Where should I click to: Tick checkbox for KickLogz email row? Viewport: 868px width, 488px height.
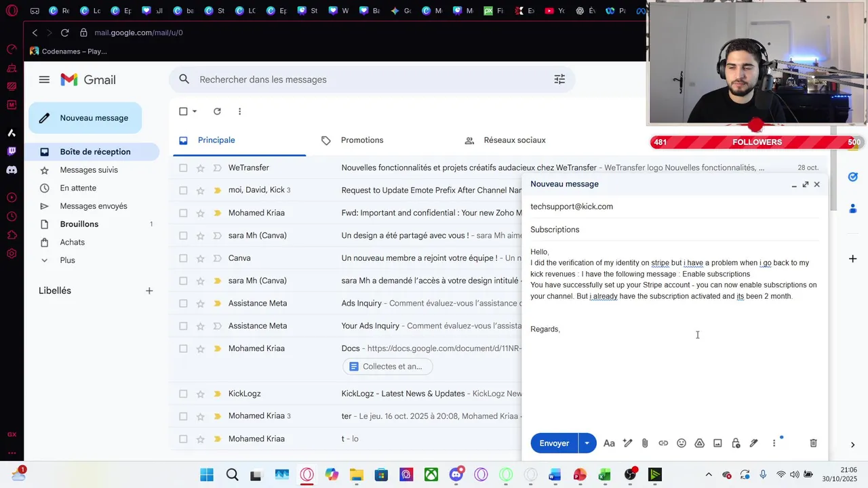point(183,394)
